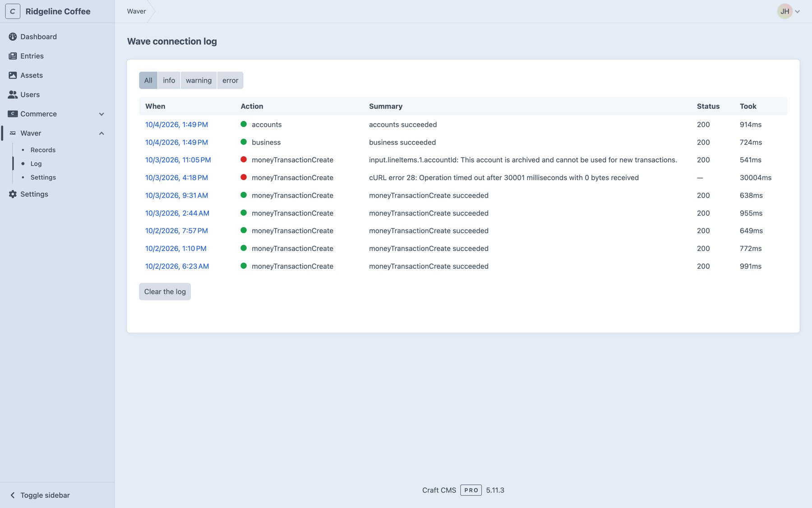Click the Status column header
The width and height of the screenshot is (812, 508).
(x=708, y=106)
